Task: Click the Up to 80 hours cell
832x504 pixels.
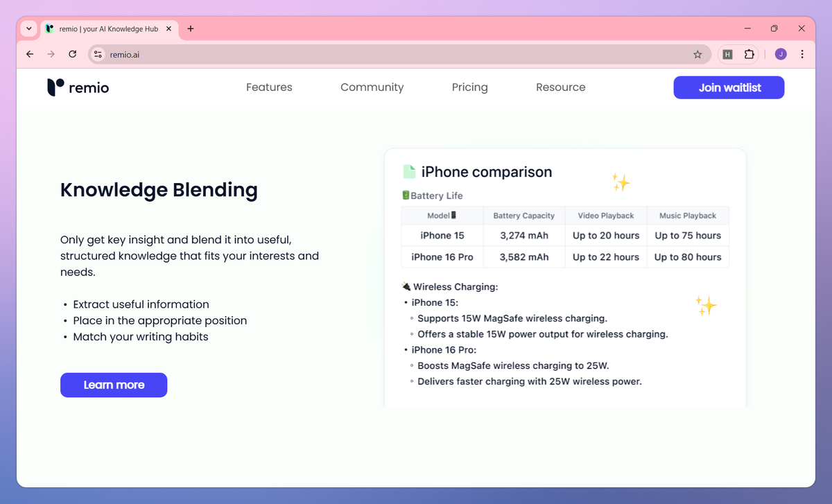Action: coord(688,257)
